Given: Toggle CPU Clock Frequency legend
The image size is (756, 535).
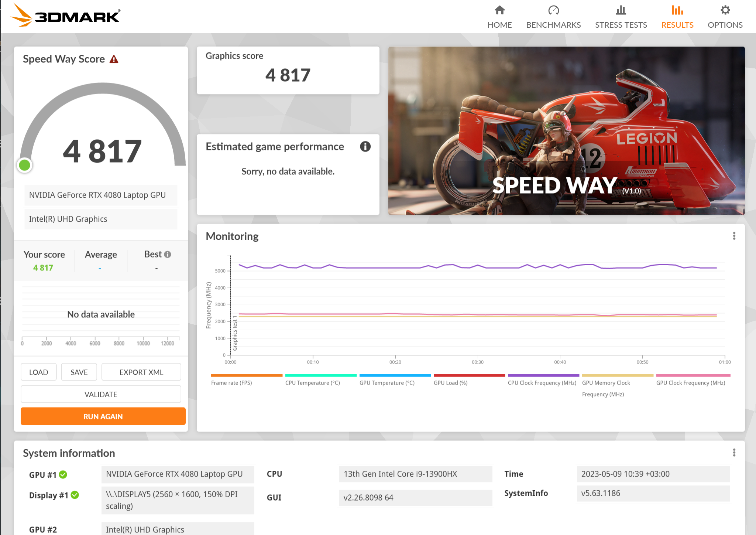Looking at the screenshot, I should coord(543,380).
